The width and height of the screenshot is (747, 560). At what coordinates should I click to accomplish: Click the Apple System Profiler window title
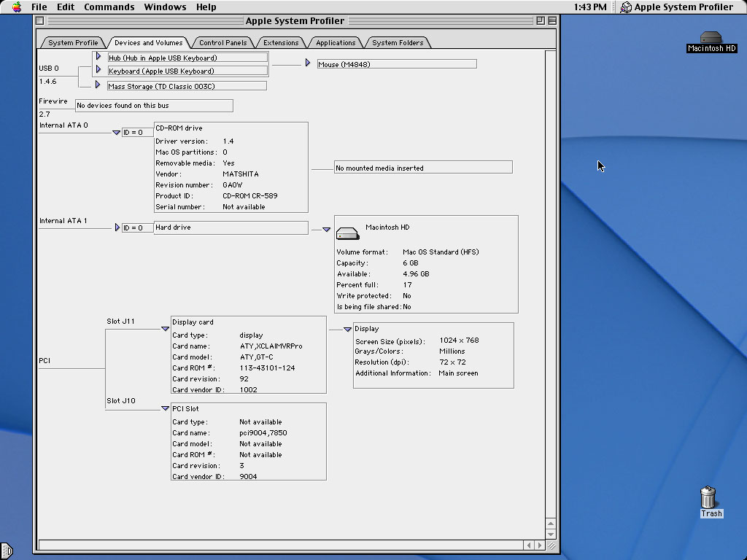[295, 21]
